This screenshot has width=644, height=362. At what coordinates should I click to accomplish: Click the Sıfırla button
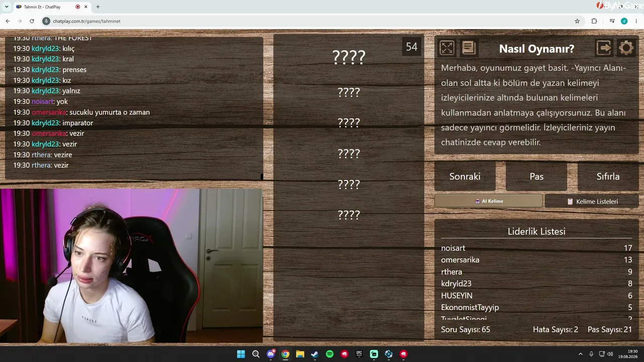click(x=608, y=176)
